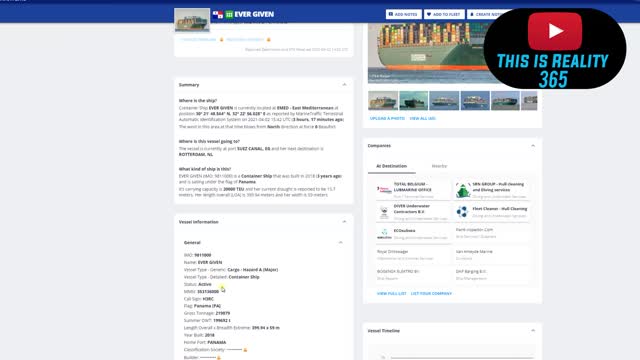The image size is (640, 360).
Task: Collapse the General subsection chevron
Action: 340,242
